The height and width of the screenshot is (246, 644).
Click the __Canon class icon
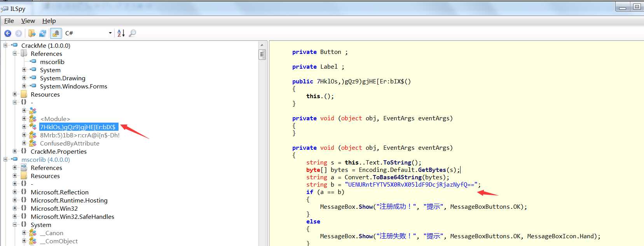pyautogui.click(x=33, y=233)
